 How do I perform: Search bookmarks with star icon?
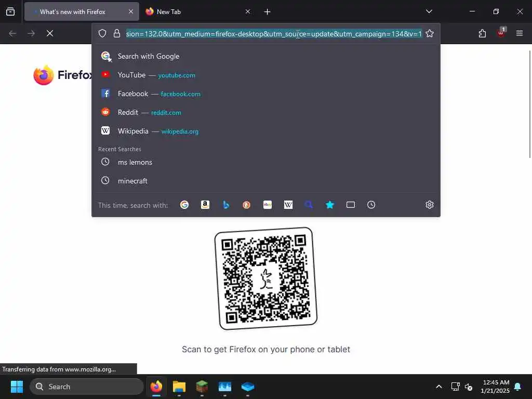click(x=330, y=205)
